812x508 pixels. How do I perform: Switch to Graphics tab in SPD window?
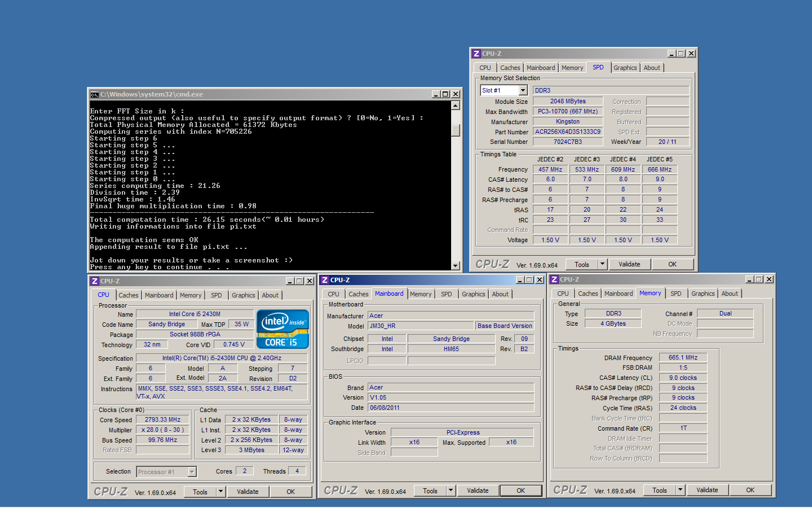point(625,68)
